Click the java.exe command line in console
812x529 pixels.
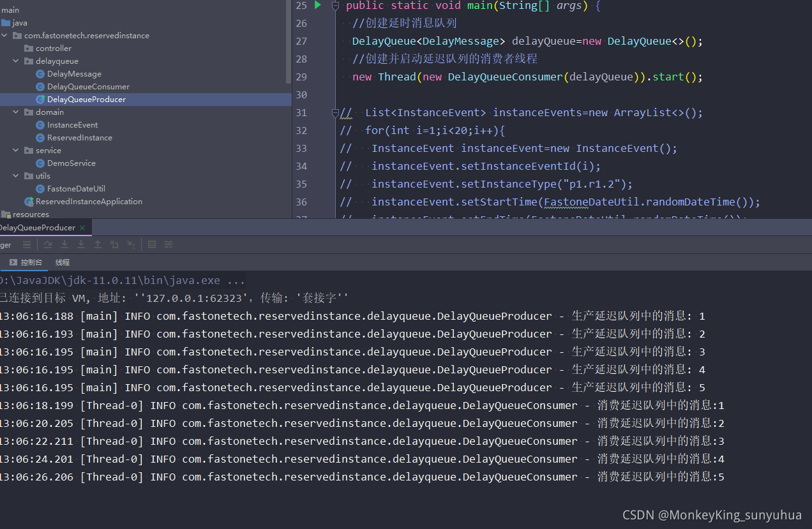(122, 280)
